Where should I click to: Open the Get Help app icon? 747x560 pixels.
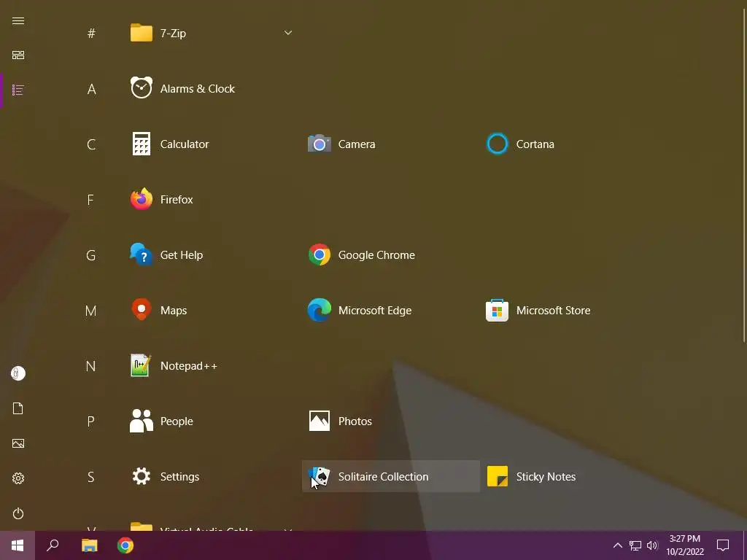(x=142, y=254)
